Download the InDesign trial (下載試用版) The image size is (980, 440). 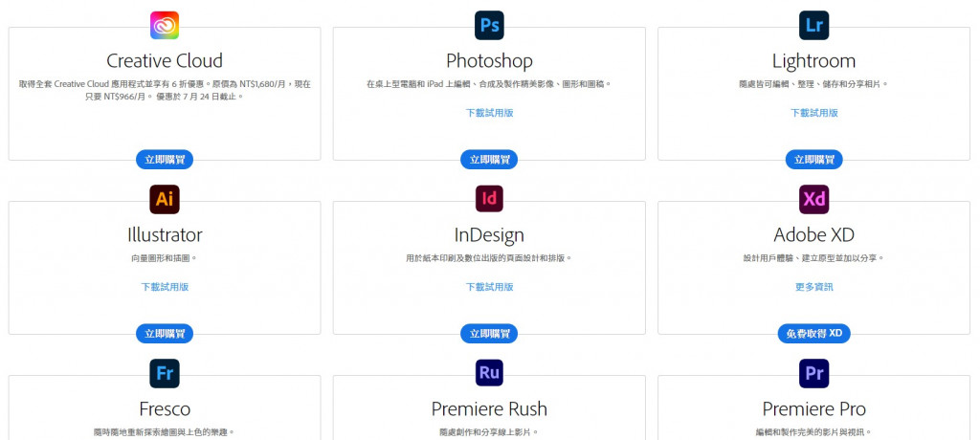(489, 287)
